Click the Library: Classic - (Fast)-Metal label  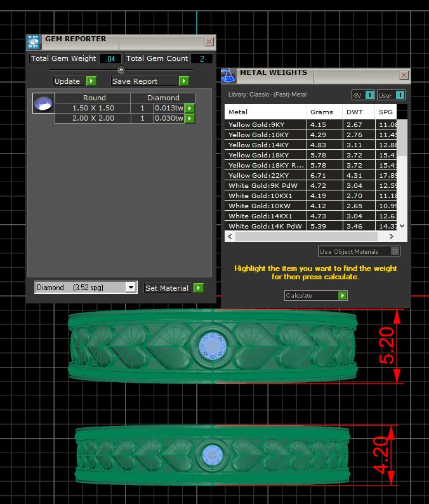tap(267, 95)
